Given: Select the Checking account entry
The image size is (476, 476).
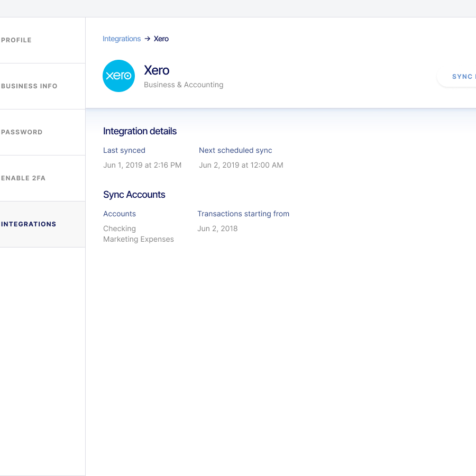Looking at the screenshot, I should 120,228.
